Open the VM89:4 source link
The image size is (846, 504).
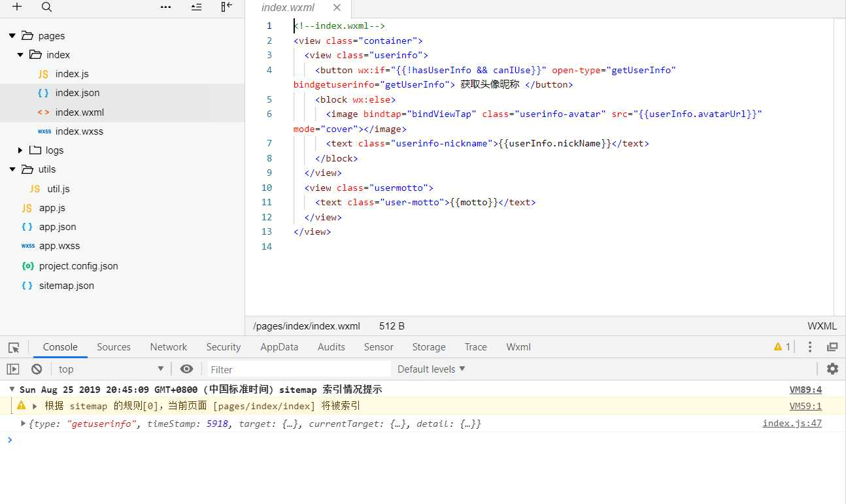tap(805, 390)
